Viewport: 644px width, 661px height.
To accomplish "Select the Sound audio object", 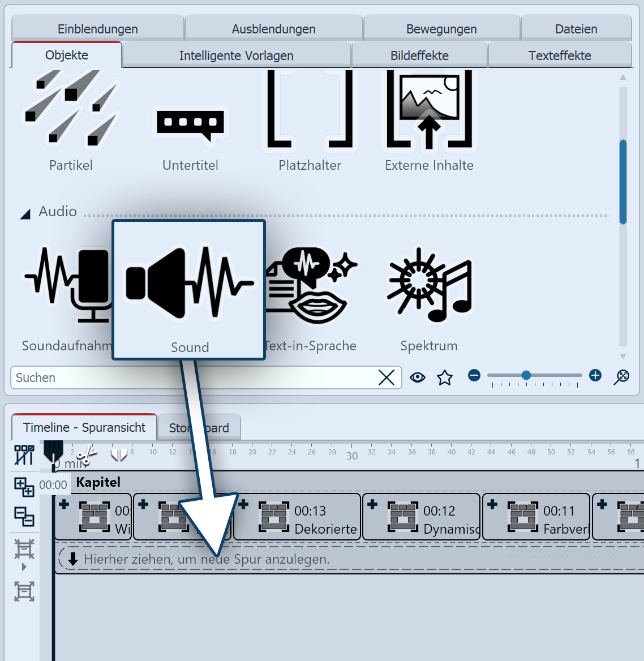I will click(189, 282).
